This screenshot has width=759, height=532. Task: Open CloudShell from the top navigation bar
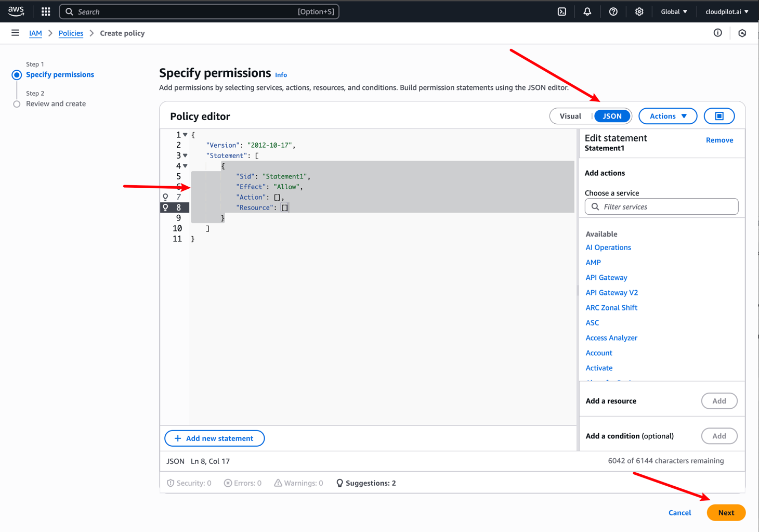coord(561,11)
